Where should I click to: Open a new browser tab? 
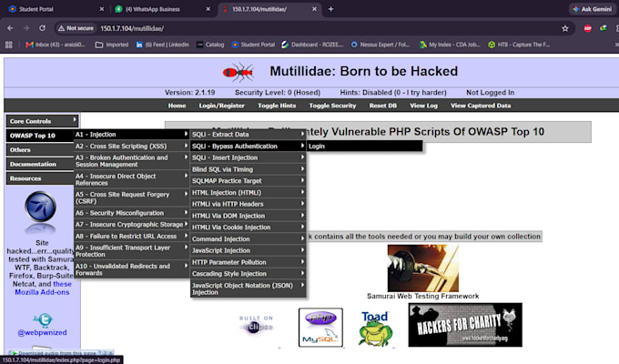pos(330,9)
